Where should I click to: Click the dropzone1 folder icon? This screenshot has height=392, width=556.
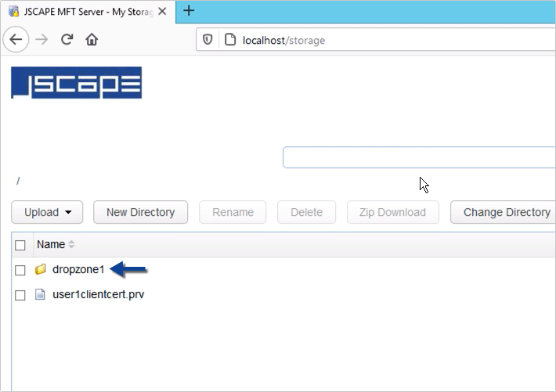[x=41, y=270]
